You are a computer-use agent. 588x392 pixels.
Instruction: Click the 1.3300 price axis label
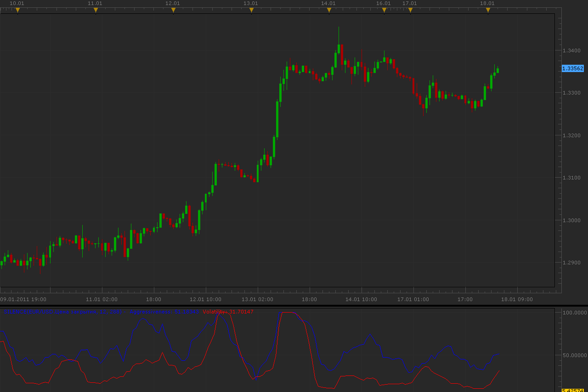click(x=571, y=93)
